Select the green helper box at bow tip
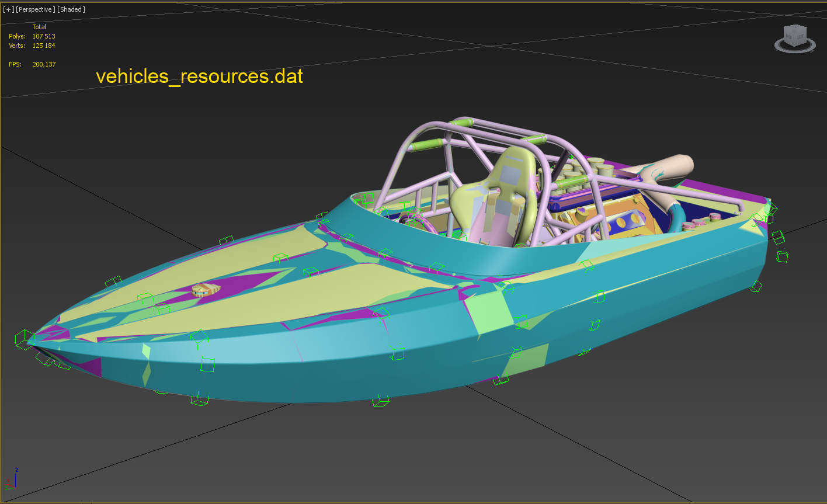827x504 pixels. tap(23, 339)
